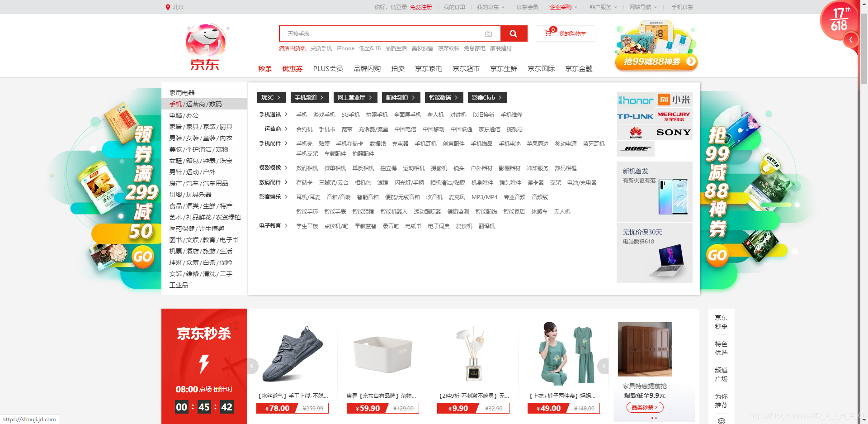Image resolution: width=868 pixels, height=424 pixels.
Task: Expand 我的京东 dropdown
Action: [x=491, y=7]
